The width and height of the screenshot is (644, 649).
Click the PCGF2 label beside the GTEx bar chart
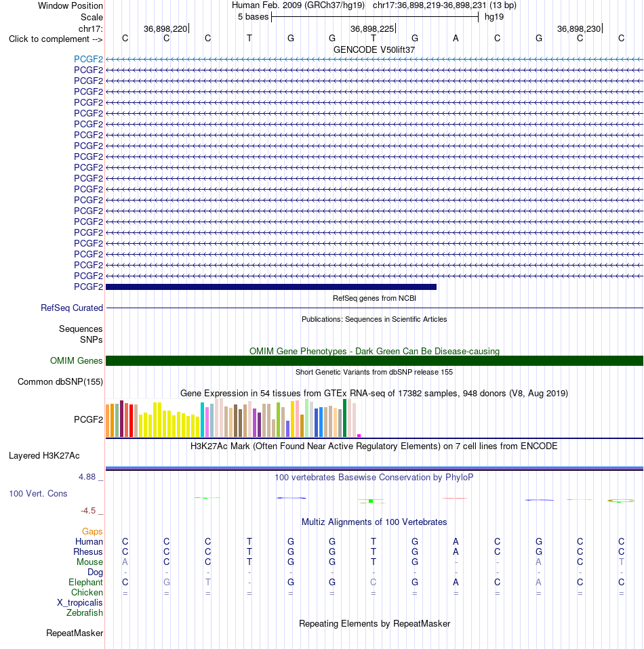point(88,420)
